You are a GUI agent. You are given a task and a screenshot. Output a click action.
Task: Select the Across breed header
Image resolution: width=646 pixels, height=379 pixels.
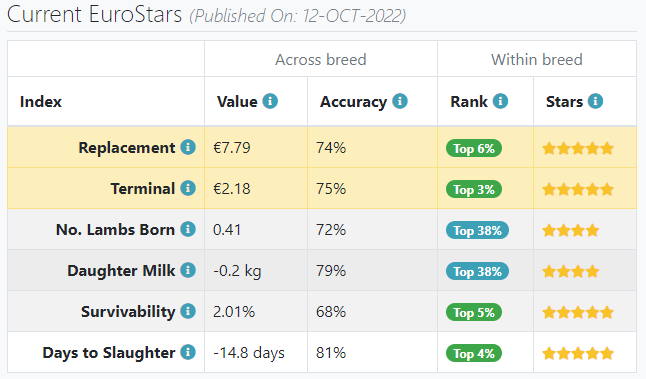click(321, 60)
